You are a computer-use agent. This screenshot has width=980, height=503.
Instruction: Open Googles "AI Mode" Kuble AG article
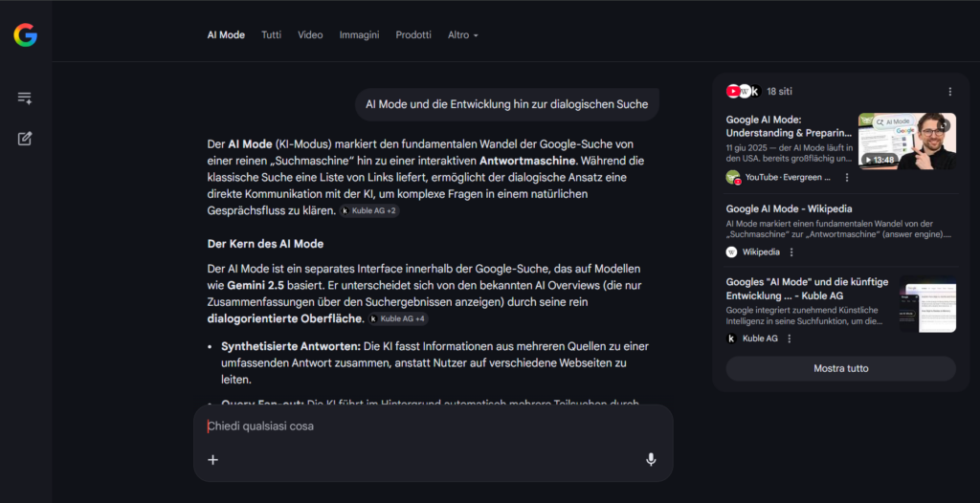coord(808,289)
